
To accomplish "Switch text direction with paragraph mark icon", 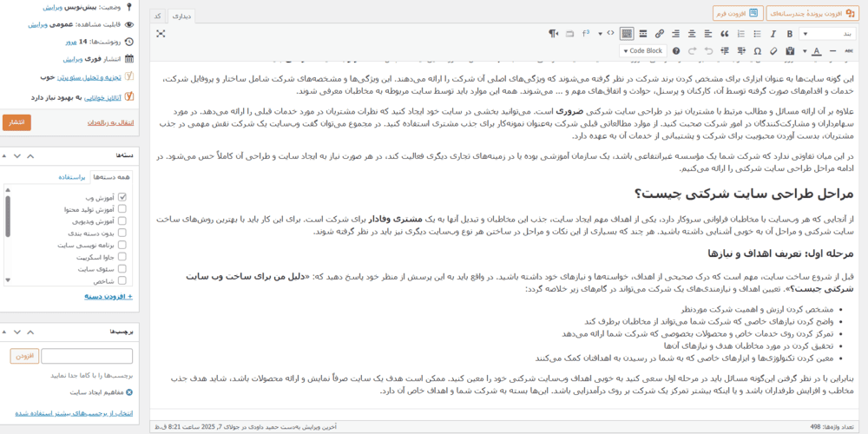I will (x=554, y=34).
